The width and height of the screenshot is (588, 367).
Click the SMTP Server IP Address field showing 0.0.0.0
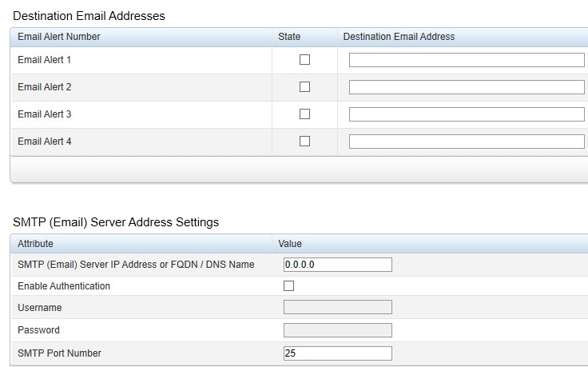coord(338,265)
